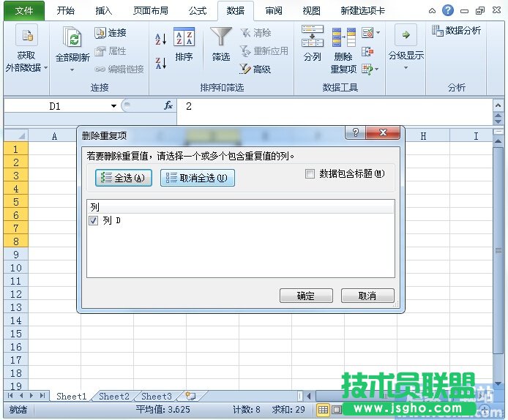508x420 pixels.
Task: Click the insert function fx icon
Action: point(168,105)
